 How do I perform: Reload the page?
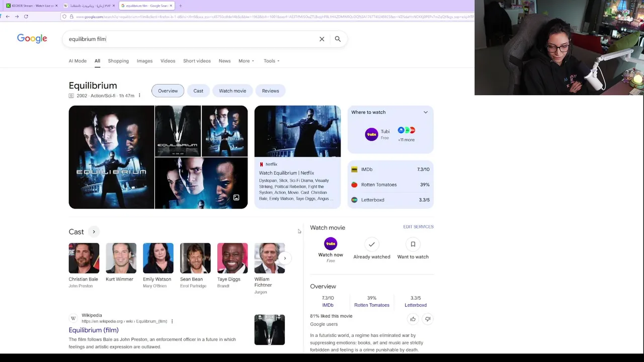pyautogui.click(x=26, y=17)
